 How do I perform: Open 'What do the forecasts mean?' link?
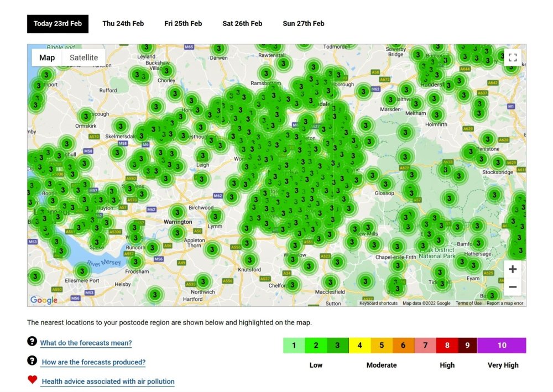point(86,343)
